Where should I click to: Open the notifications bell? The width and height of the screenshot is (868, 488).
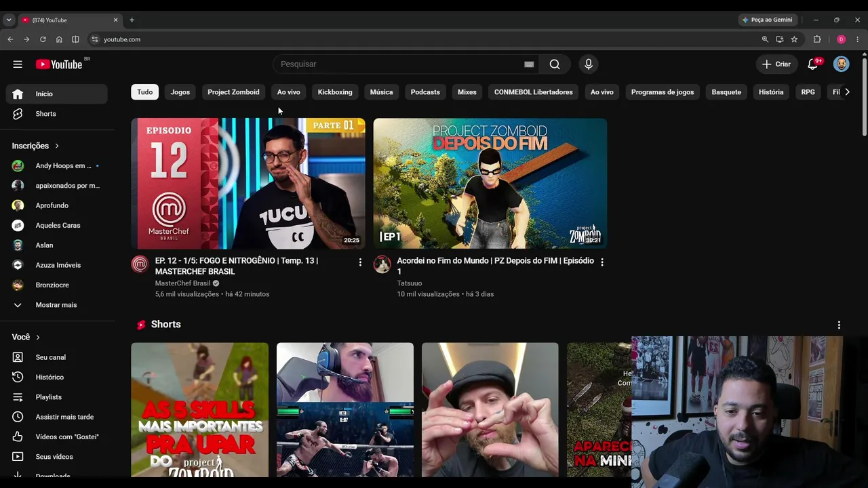[812, 64]
